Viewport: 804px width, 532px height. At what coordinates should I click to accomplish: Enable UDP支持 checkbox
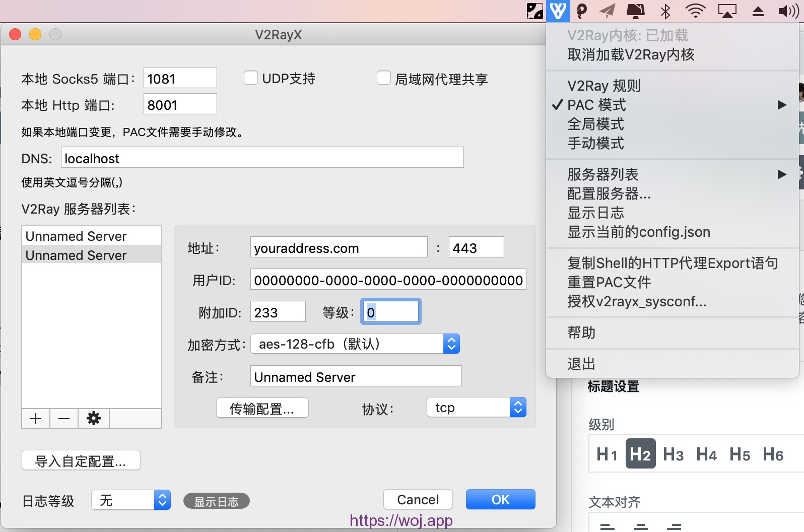pos(251,78)
